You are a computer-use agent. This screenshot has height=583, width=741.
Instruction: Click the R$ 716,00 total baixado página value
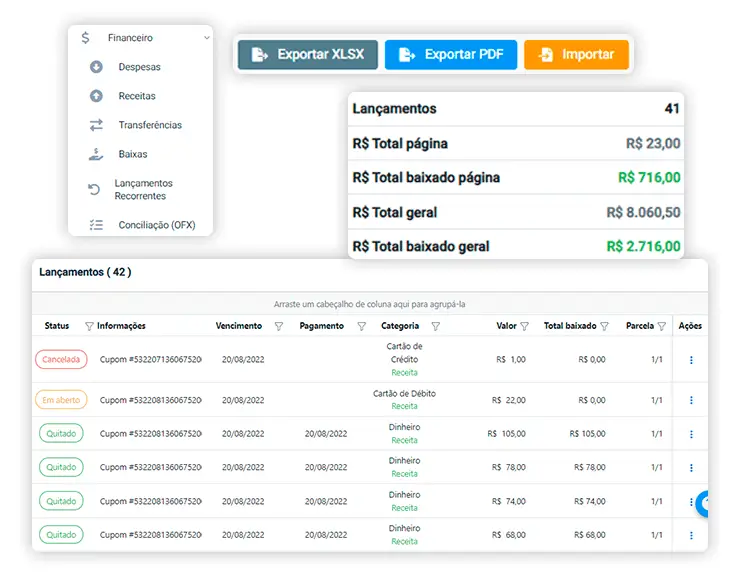(649, 178)
